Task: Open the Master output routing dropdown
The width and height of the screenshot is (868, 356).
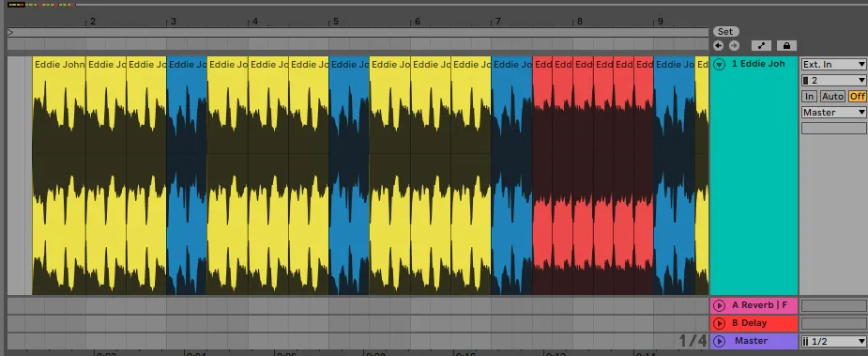Action: [833, 113]
